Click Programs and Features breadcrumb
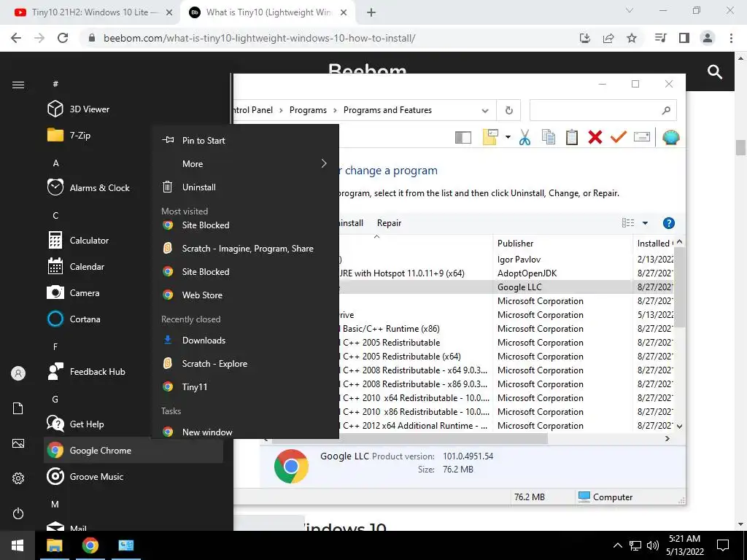 pos(387,110)
